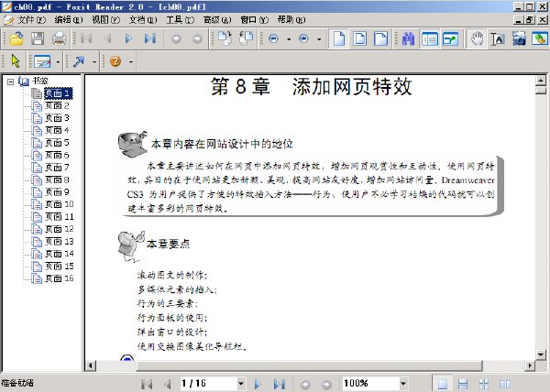Open arrow drawing tool dropdown arrow
Viewport: 550px width, 392px height.
click(x=94, y=62)
